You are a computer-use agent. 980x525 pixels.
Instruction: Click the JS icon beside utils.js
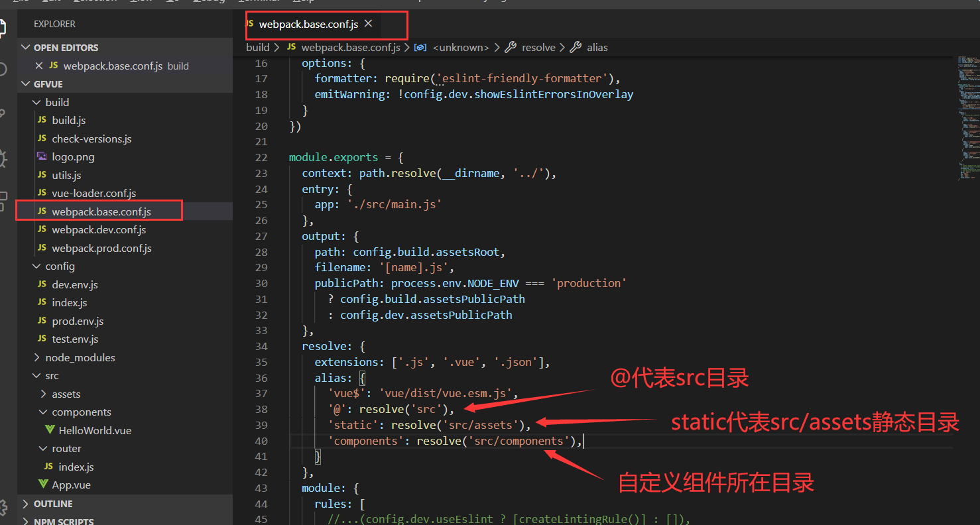tap(42, 175)
